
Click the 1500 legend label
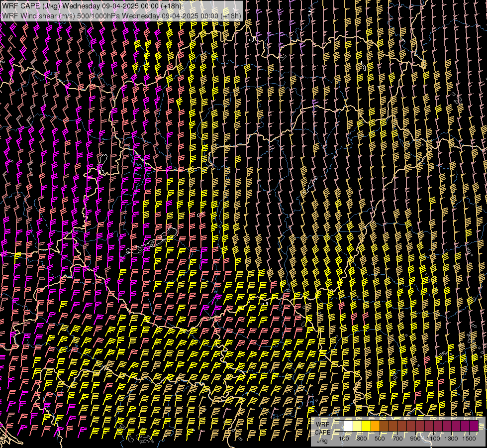[469, 439]
